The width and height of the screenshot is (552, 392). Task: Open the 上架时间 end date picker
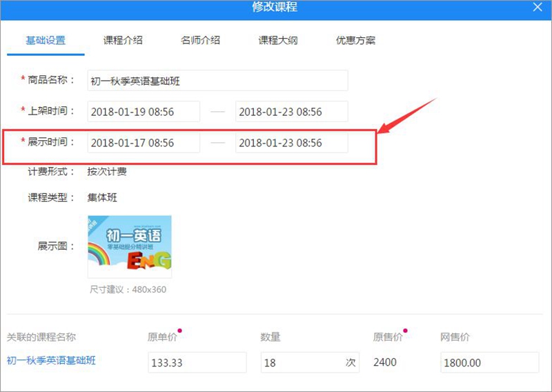pos(291,112)
